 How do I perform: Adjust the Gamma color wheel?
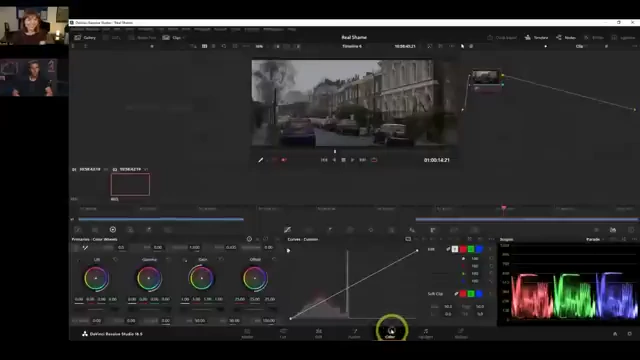(149, 278)
